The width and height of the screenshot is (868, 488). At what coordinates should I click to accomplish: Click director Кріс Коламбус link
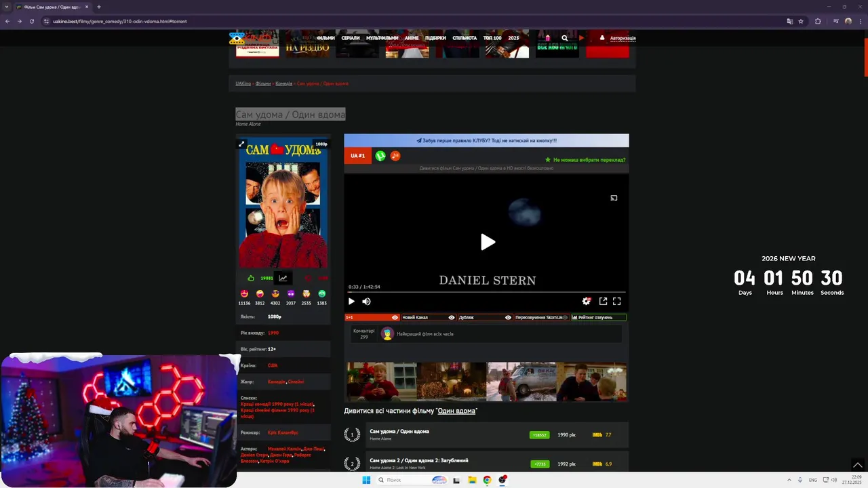coord(283,432)
